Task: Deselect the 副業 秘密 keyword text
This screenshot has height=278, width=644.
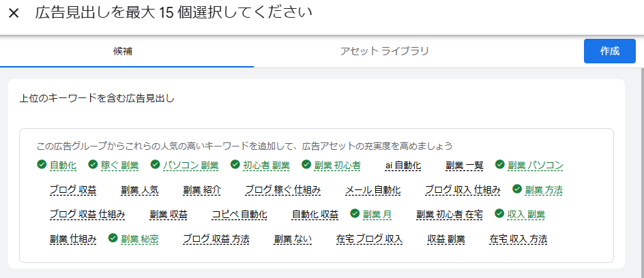Action: (139, 239)
